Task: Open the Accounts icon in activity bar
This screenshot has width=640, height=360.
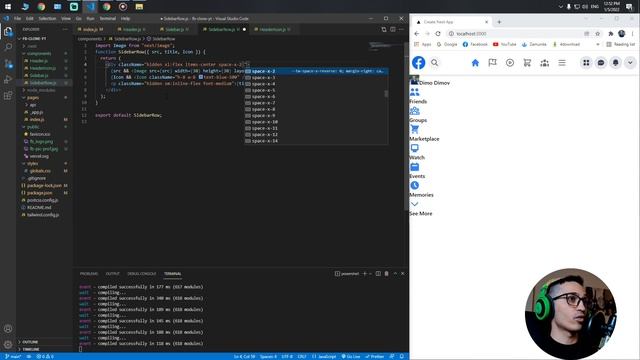Action: [8, 329]
